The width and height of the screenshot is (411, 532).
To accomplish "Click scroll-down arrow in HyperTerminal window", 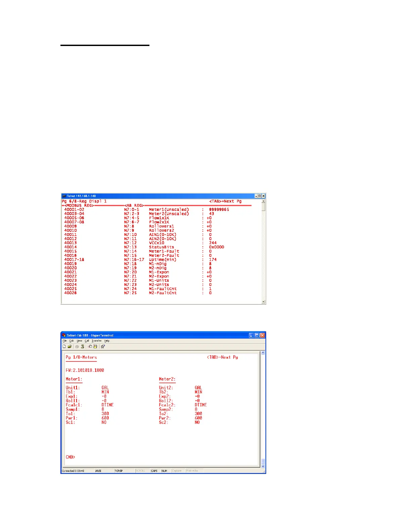I will click(x=263, y=466).
